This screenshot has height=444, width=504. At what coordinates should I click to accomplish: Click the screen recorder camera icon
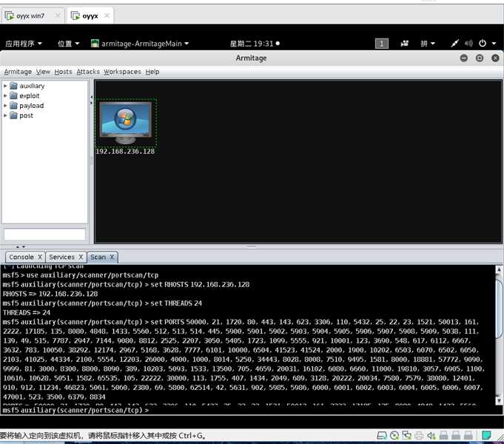(405, 43)
